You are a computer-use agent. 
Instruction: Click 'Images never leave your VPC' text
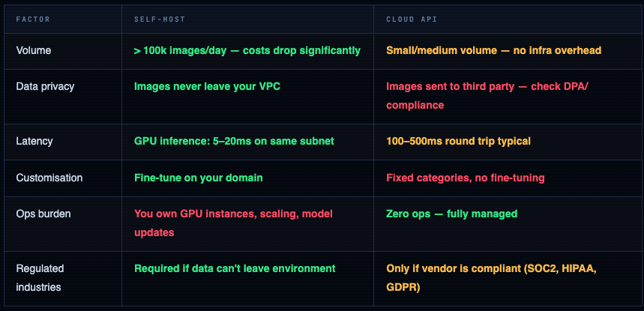(207, 86)
